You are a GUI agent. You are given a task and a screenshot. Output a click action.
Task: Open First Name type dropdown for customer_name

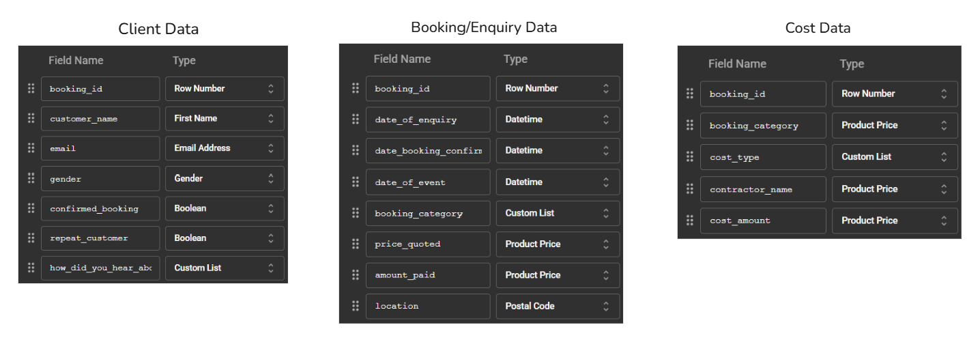click(225, 118)
